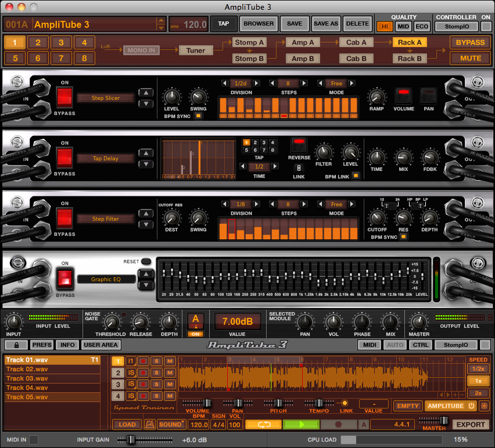Screen dimensions: 495x448
Task: Click the DELETE preset button
Action: click(x=357, y=24)
